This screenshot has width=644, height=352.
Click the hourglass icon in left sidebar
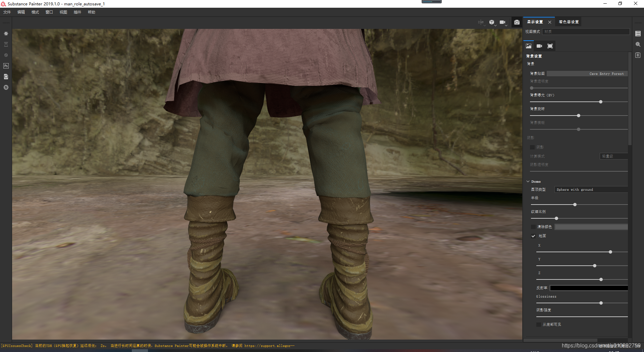(x=6, y=44)
